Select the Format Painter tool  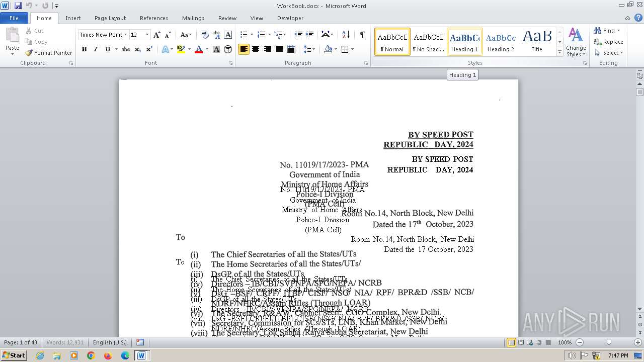click(49, 53)
